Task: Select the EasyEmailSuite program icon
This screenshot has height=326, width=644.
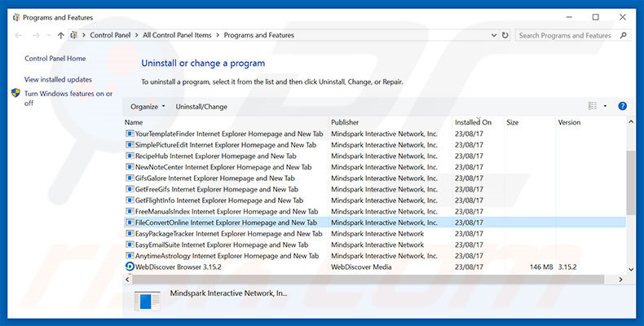Action: coord(130,244)
